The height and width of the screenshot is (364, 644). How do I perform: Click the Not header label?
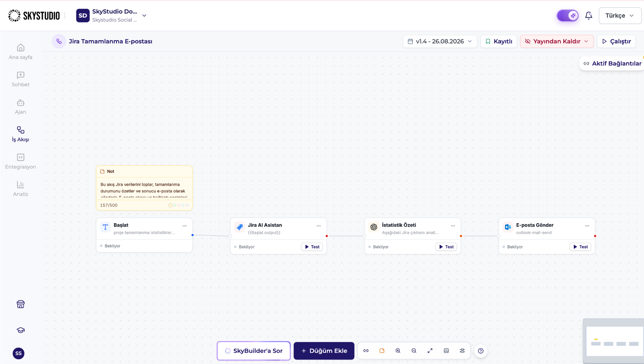click(x=111, y=171)
